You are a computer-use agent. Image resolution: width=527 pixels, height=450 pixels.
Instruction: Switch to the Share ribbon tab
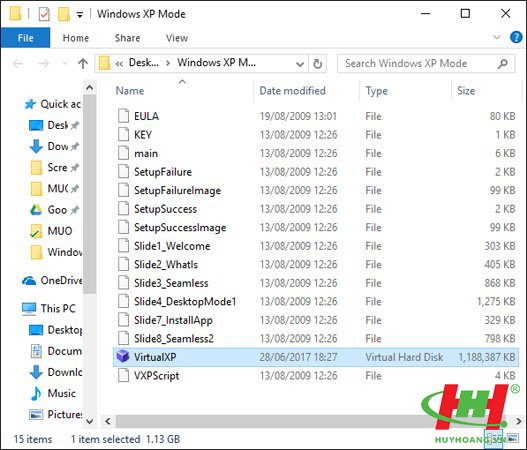click(127, 38)
